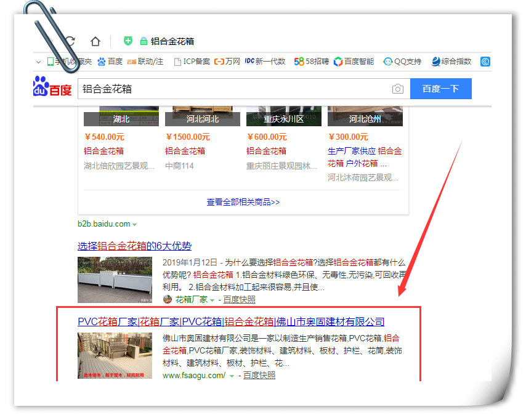Viewport: 526px width, 420px height.
Task: Open the 河北沧州 product thumbnail
Action: point(365,116)
